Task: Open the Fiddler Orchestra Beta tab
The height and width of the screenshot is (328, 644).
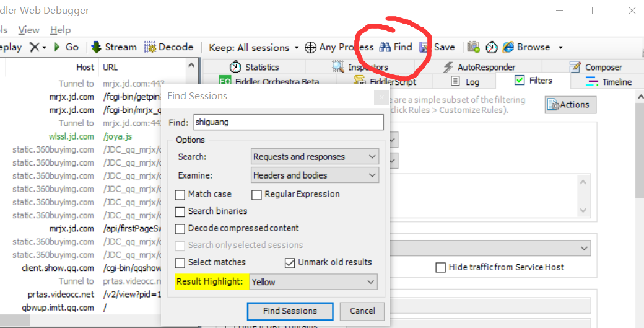Action: pos(269,81)
